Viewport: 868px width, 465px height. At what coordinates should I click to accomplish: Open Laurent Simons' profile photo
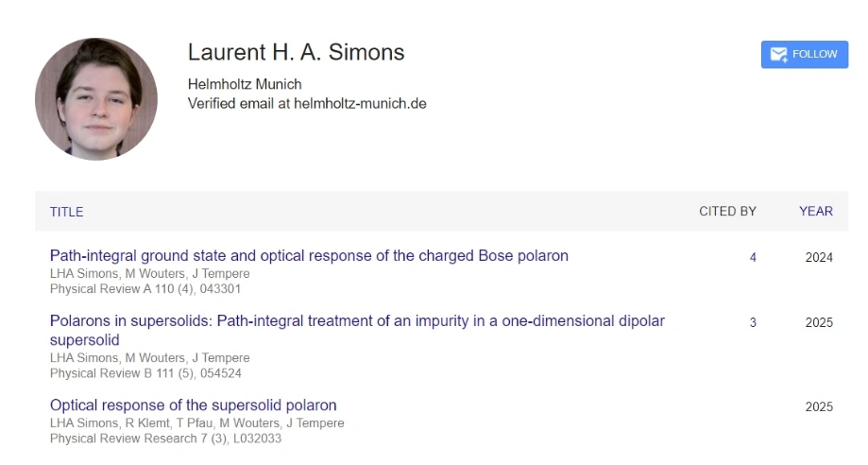tap(96, 99)
